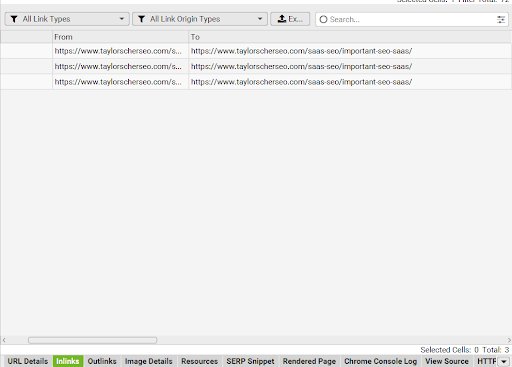The width and height of the screenshot is (512, 367).
Task: Open the Resources tab
Action: 199,361
